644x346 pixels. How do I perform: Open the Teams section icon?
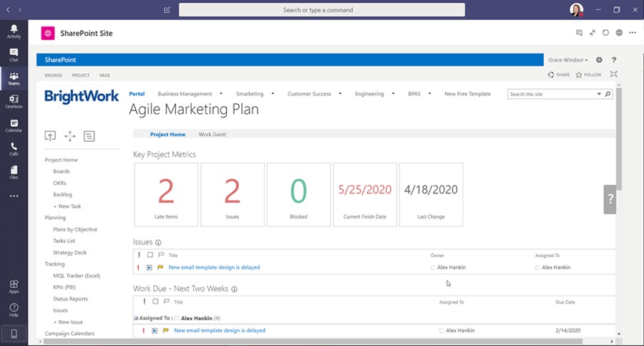point(14,78)
